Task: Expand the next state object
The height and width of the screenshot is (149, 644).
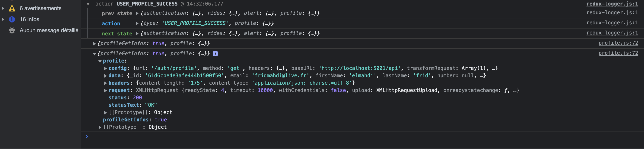Action: coord(137,34)
